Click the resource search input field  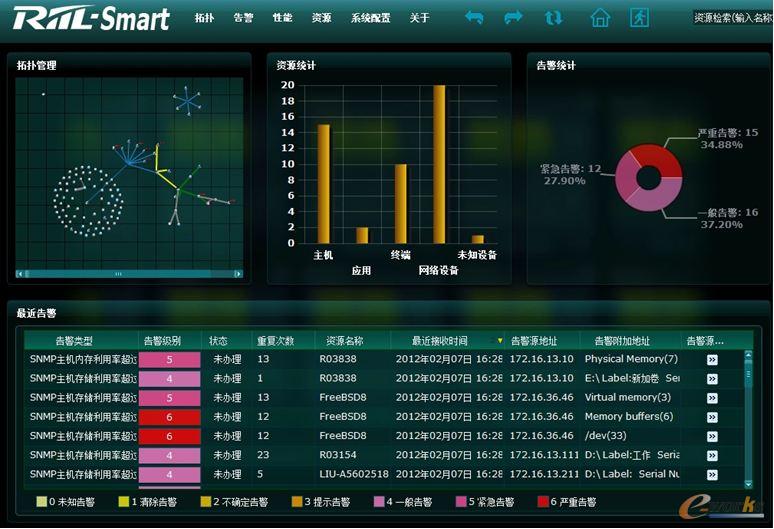pyautogui.click(x=732, y=18)
